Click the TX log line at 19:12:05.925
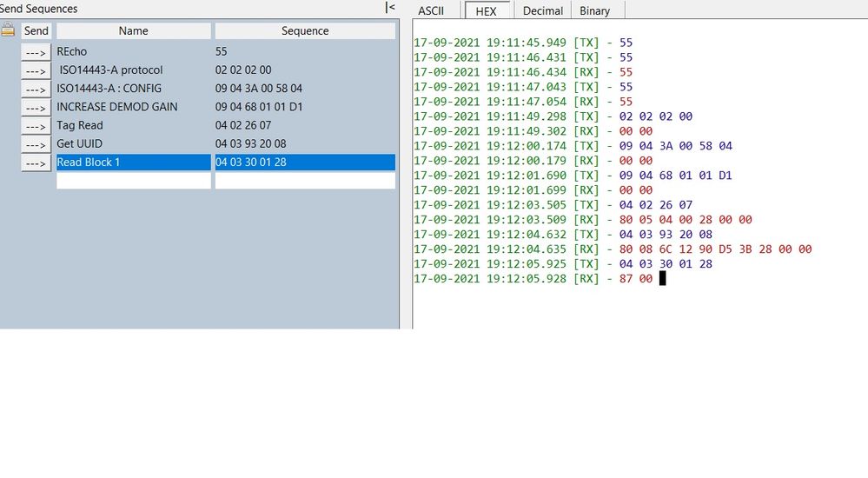Image resolution: width=868 pixels, height=478 pixels. pos(563,264)
